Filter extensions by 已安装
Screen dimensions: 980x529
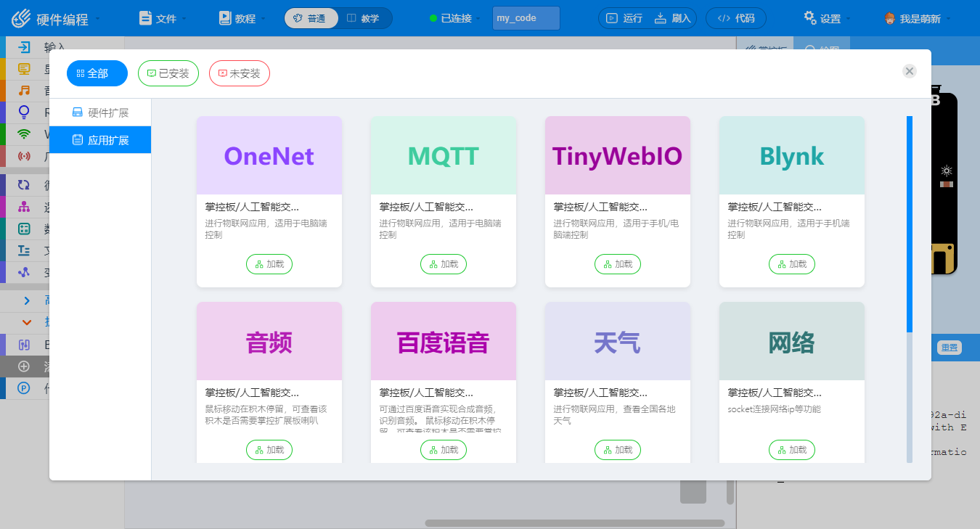coord(168,73)
